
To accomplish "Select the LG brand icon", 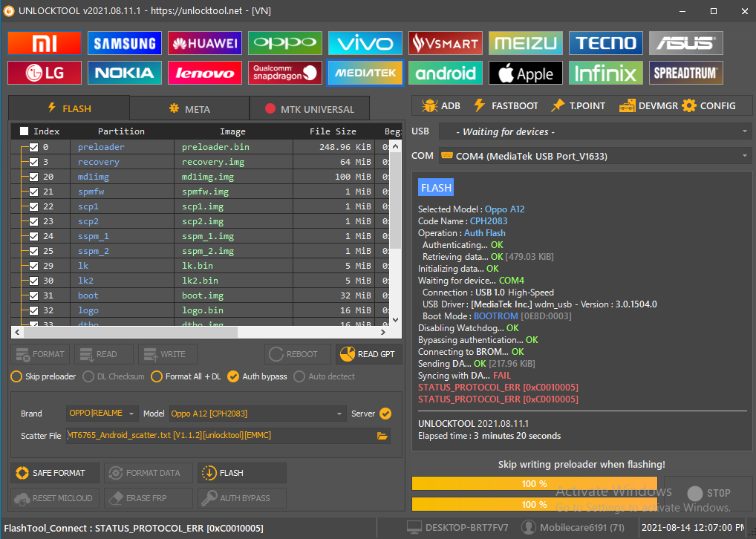I will [x=45, y=73].
